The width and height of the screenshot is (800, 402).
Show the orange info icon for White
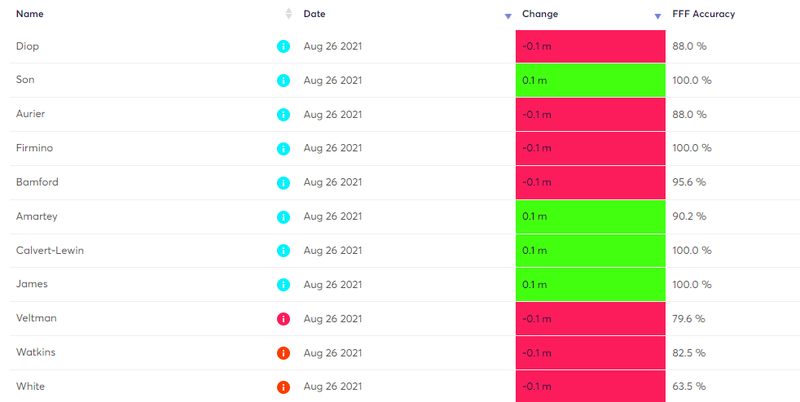point(283,387)
